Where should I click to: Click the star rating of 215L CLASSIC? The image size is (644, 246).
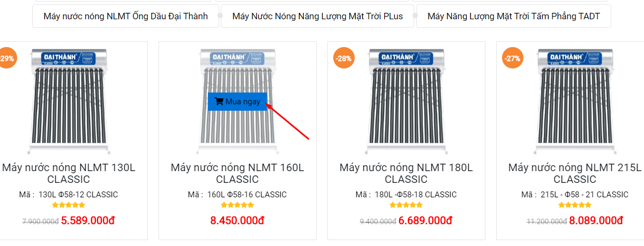575,205
